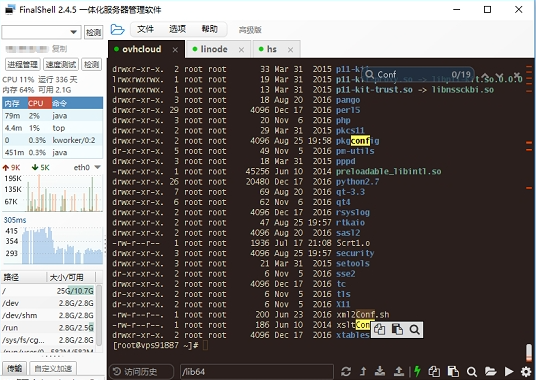Click the 大小/可用 column header
536x380 pixels.
pyautogui.click(x=71, y=277)
